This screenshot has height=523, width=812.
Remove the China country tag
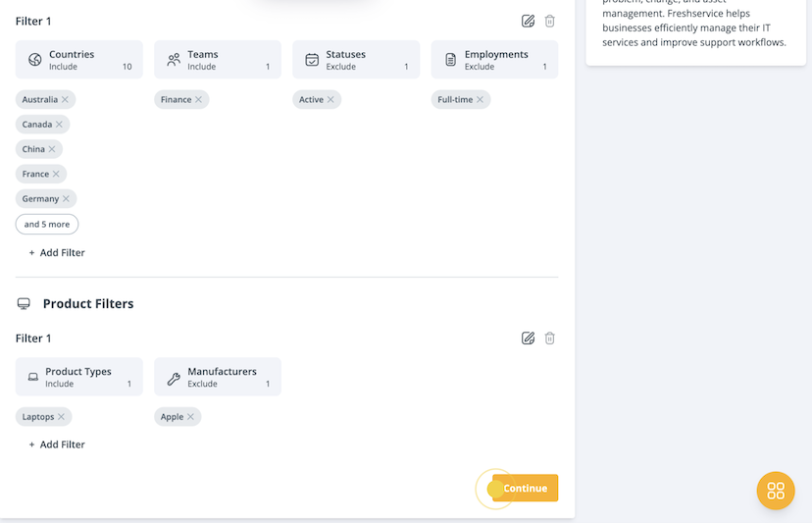coord(53,149)
